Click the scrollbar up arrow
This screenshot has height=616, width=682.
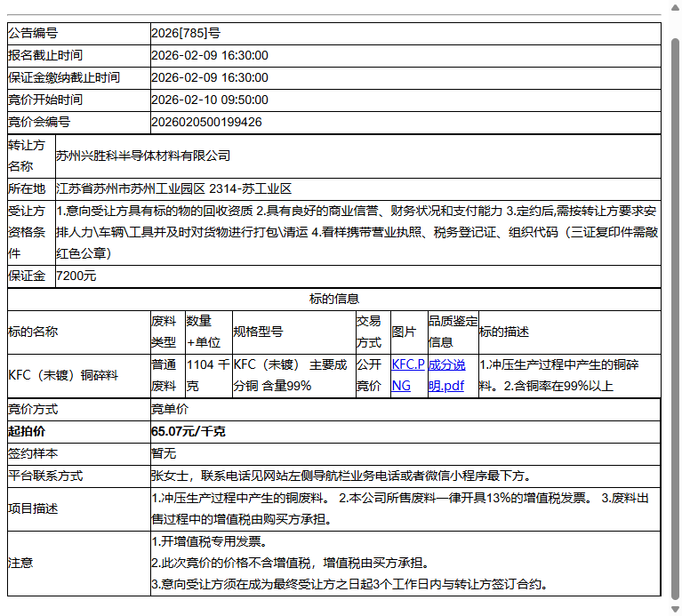676,7
